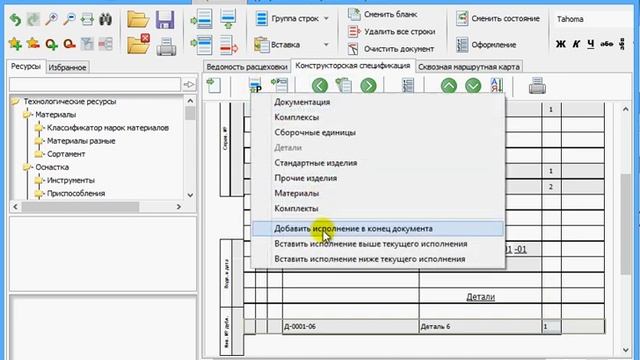The image size is (640, 360).
Task: Click the green left-arrow previous circle icon
Action: click(x=320, y=86)
